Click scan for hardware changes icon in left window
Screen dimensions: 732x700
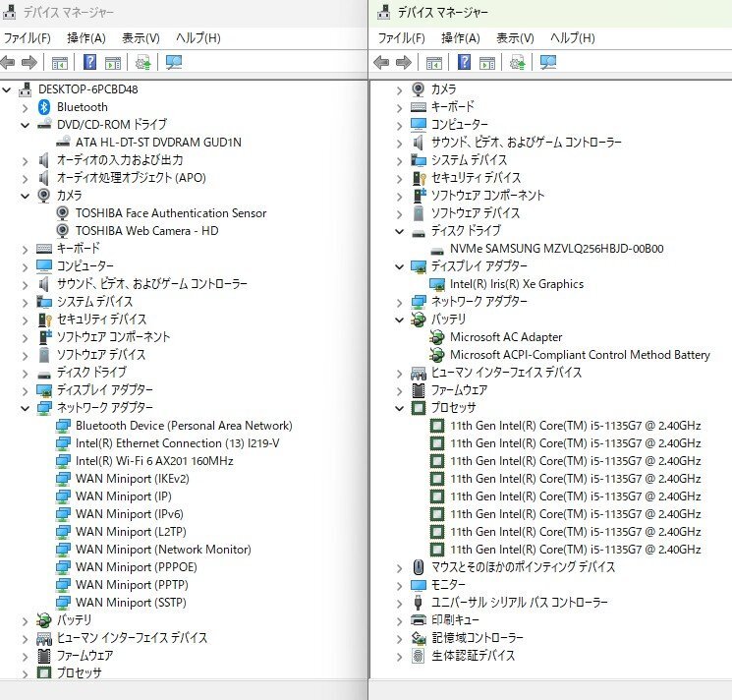(174, 62)
